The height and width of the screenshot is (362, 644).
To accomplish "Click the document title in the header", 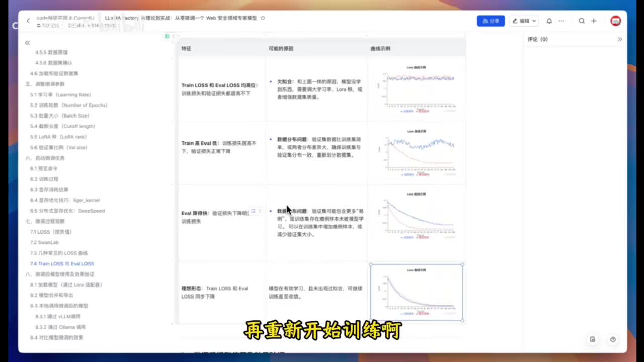I will pyautogui.click(x=181, y=18).
